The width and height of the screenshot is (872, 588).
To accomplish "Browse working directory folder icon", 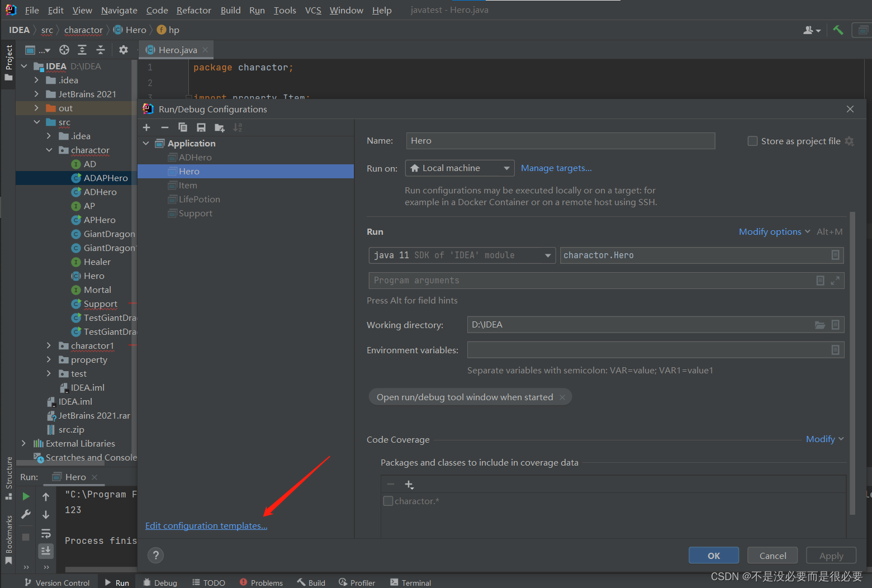I will pos(820,325).
